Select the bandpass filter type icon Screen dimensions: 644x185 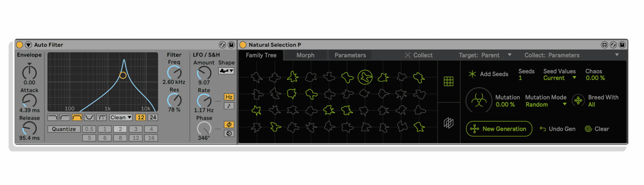[x=77, y=117]
